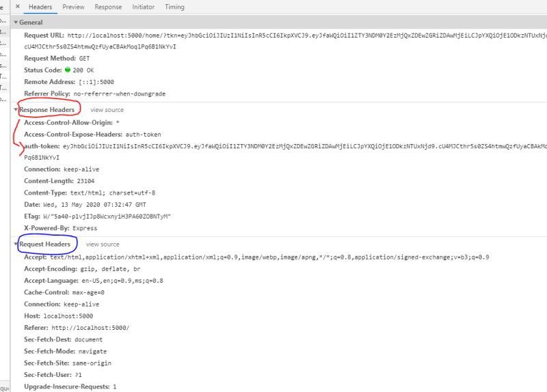Image resolution: width=547 pixels, height=392 pixels.
Task: Click the Access-Control-Allow-Origin header
Action: pos(68,123)
